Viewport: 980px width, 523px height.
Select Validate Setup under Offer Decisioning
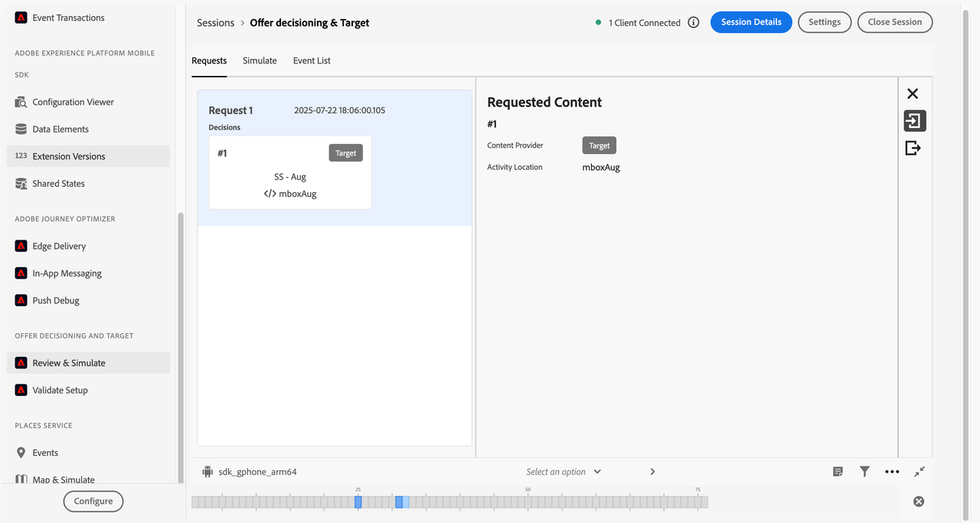(x=60, y=390)
